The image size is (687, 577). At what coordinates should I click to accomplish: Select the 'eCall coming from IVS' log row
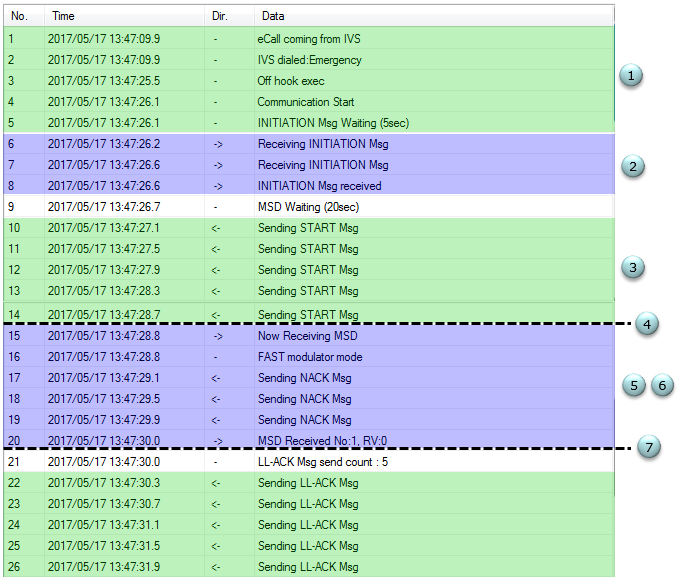(x=309, y=39)
